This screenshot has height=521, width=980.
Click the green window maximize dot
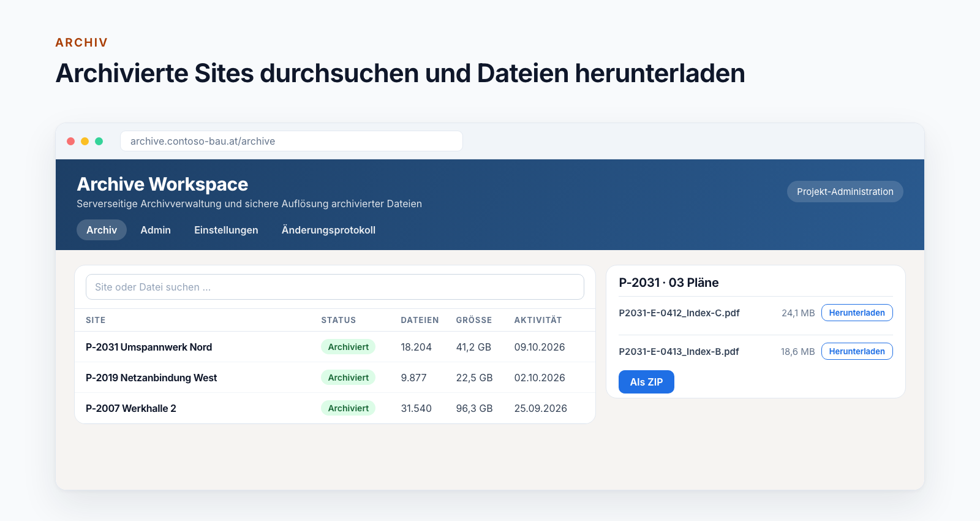point(99,141)
